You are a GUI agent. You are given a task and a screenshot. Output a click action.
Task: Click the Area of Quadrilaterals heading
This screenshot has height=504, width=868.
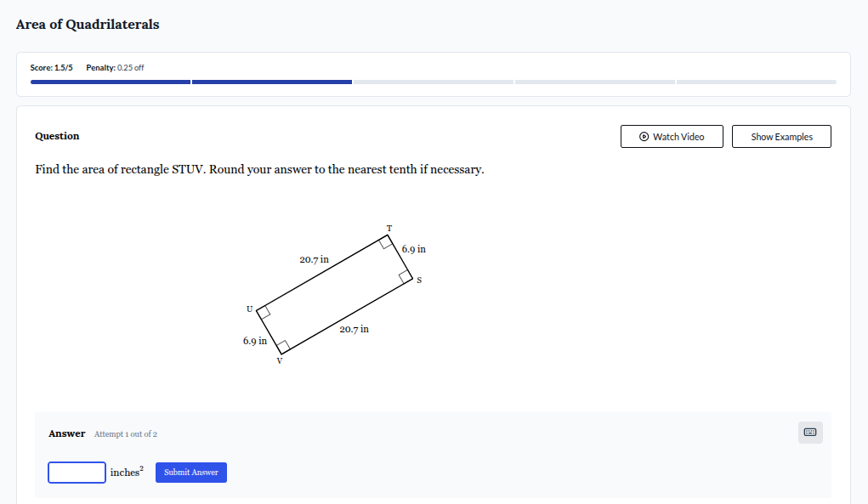87,24
